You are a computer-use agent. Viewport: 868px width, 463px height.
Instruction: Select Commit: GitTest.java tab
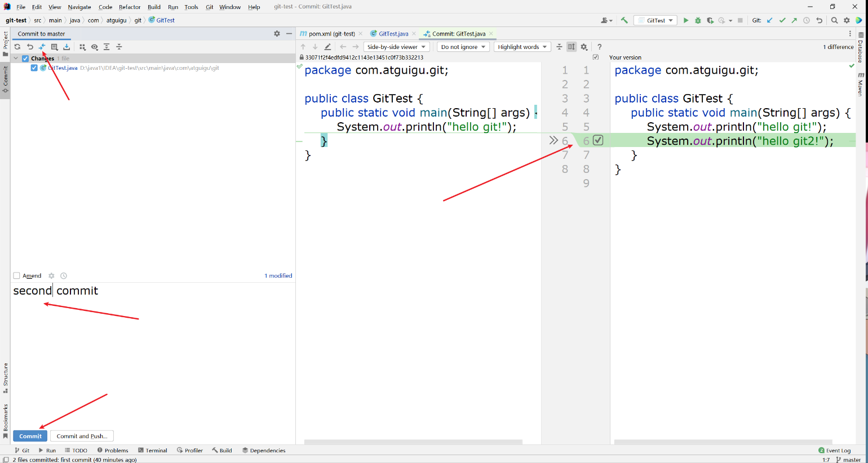click(458, 34)
